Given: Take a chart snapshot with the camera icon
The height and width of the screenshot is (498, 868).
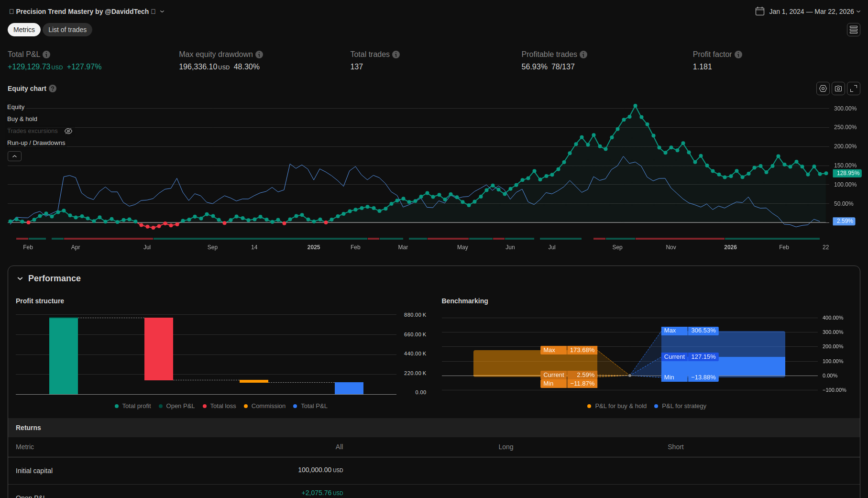Looking at the screenshot, I should pyautogui.click(x=838, y=89).
